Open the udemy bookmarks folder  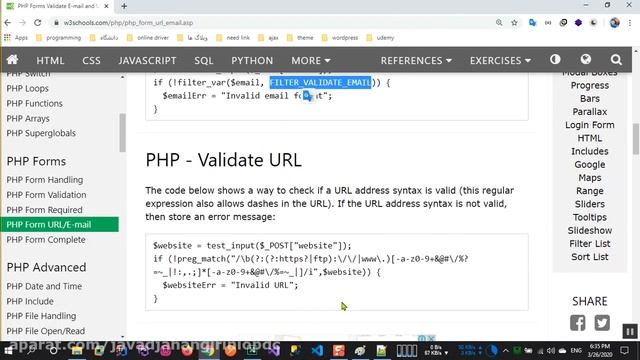[x=380, y=38]
